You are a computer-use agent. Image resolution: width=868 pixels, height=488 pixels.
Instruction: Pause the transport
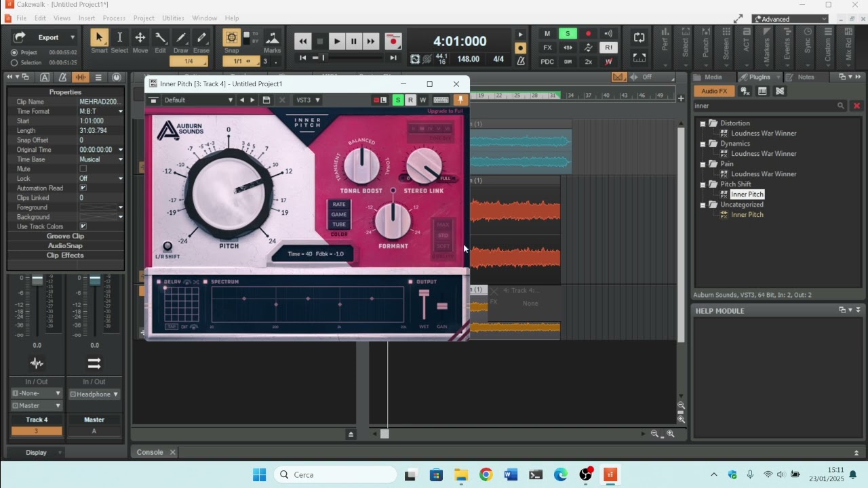click(353, 41)
